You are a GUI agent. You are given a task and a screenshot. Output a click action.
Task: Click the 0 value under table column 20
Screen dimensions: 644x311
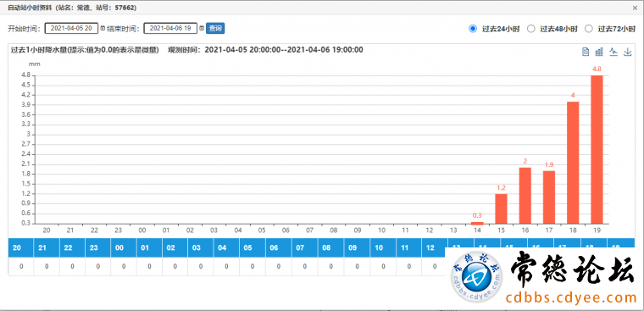click(x=21, y=266)
